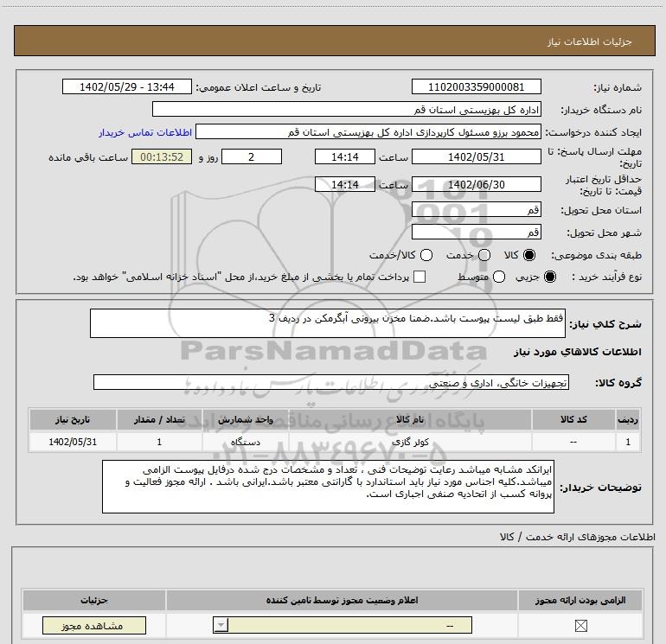The height and width of the screenshot is (644, 666).
Task: Click the announcement date field 1402/05/29
Action: pyautogui.click(x=127, y=86)
